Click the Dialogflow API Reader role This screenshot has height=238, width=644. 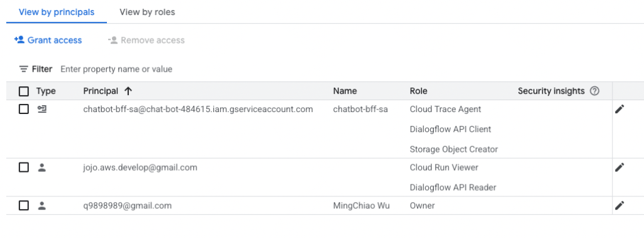click(x=453, y=188)
